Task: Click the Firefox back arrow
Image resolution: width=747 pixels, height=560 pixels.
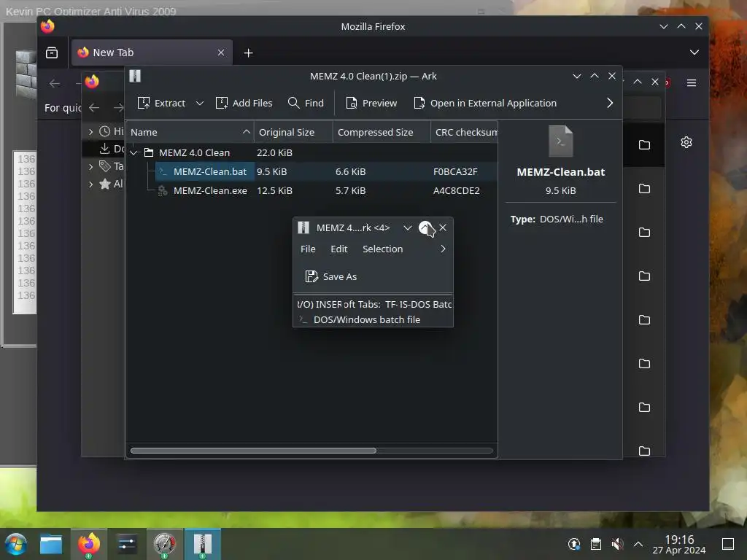Action: [55, 84]
